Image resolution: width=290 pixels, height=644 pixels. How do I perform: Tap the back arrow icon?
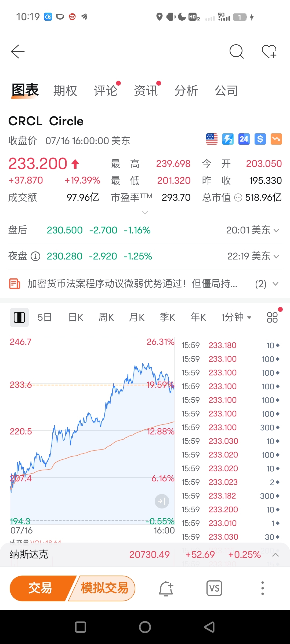[18, 51]
